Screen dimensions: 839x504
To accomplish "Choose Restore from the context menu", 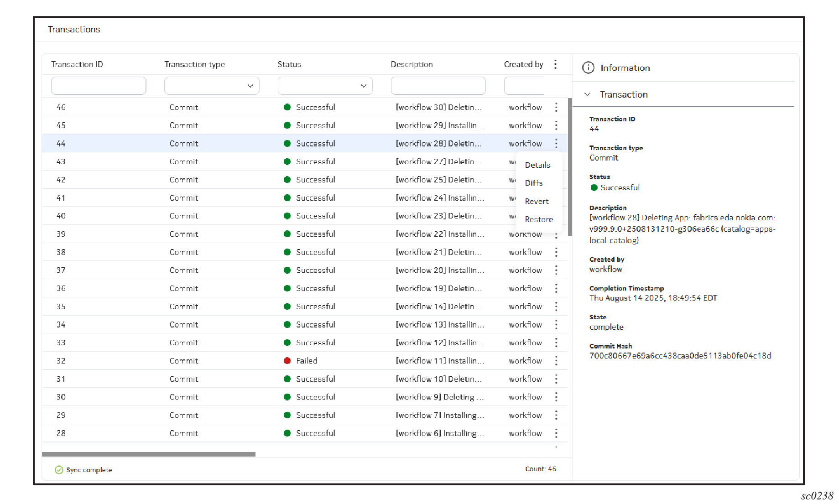I will [x=539, y=219].
